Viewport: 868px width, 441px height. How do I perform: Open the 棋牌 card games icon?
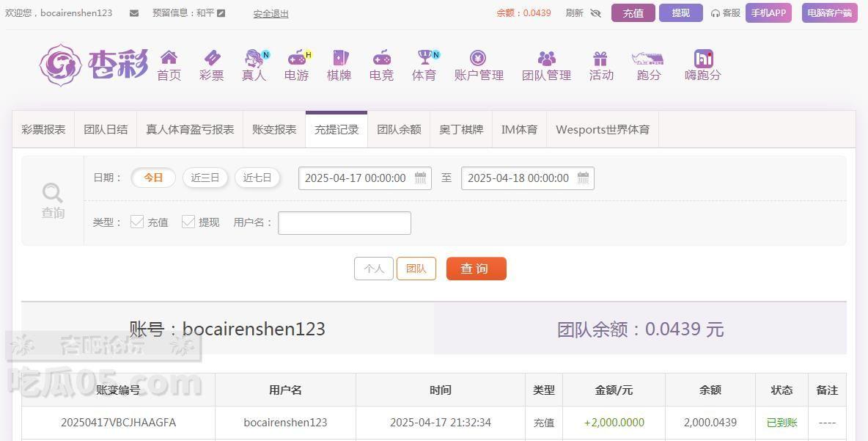click(x=339, y=58)
